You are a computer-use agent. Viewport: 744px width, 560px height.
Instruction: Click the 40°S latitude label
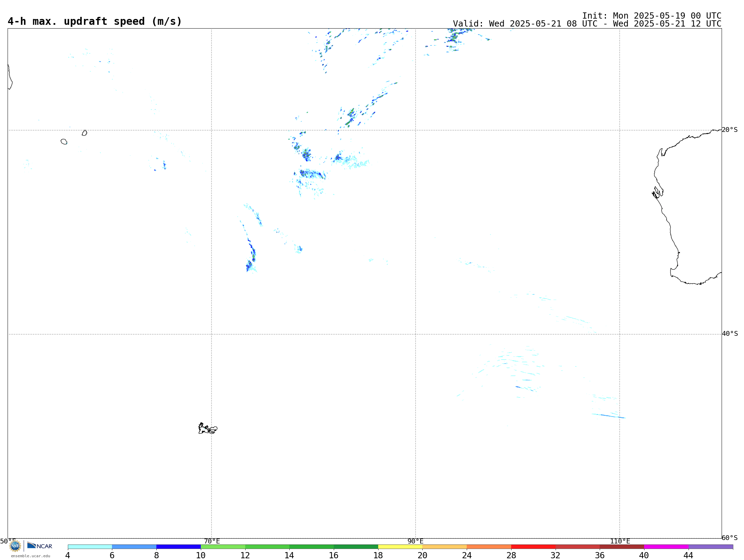[x=730, y=334]
